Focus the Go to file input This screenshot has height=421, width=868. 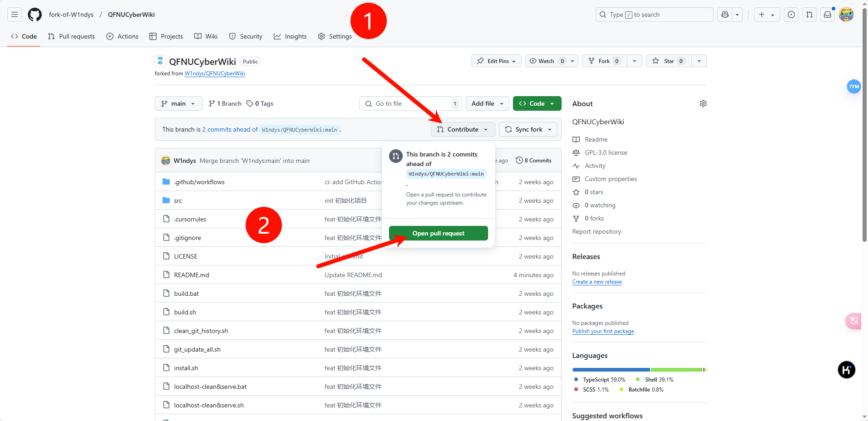[410, 103]
